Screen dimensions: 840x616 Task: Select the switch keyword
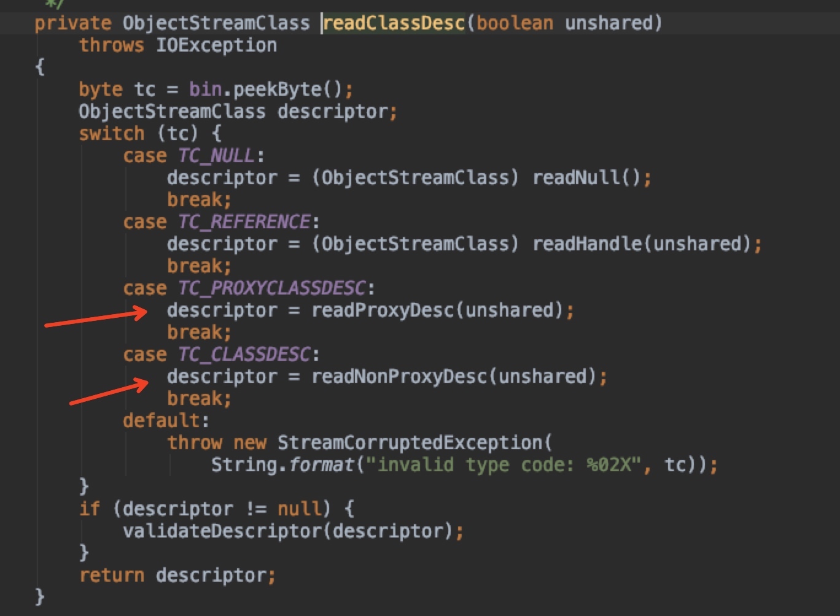click(x=111, y=134)
